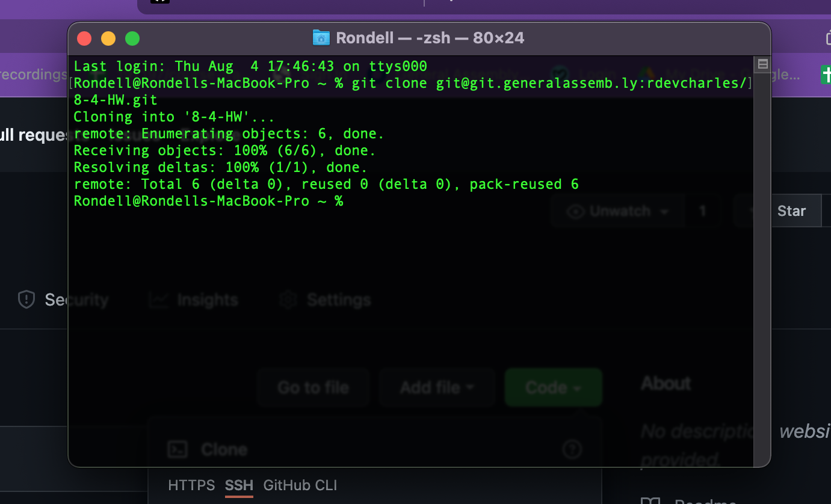The image size is (831, 504).
Task: Click the folder icon in the terminal title bar
Action: tap(321, 37)
